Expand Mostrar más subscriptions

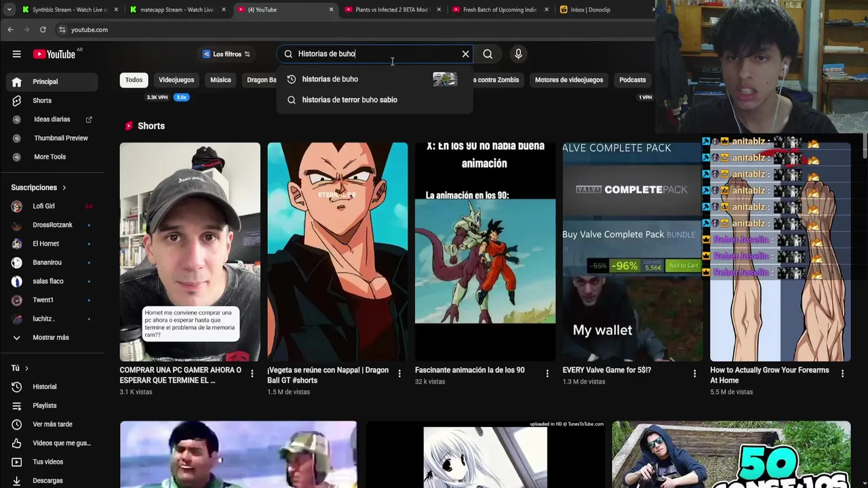coord(52,338)
